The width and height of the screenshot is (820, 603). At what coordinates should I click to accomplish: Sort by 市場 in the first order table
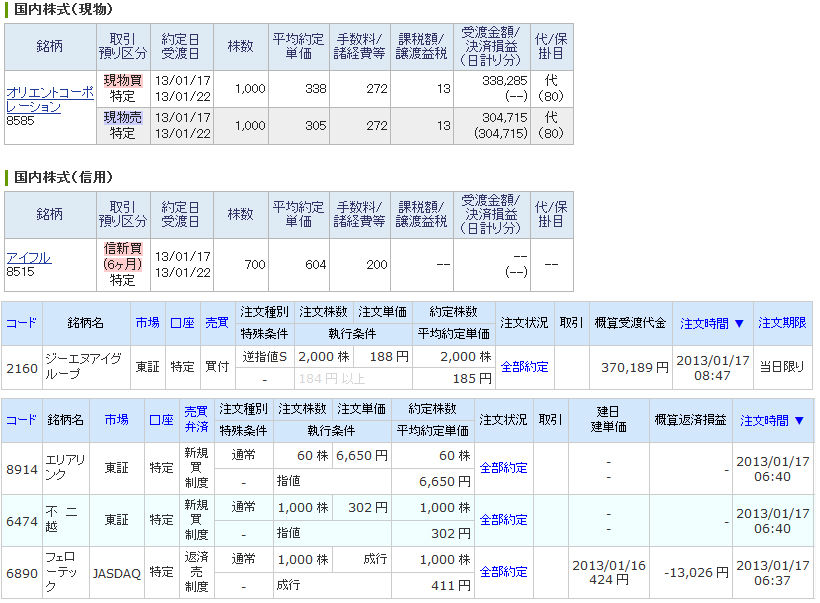pos(147,323)
